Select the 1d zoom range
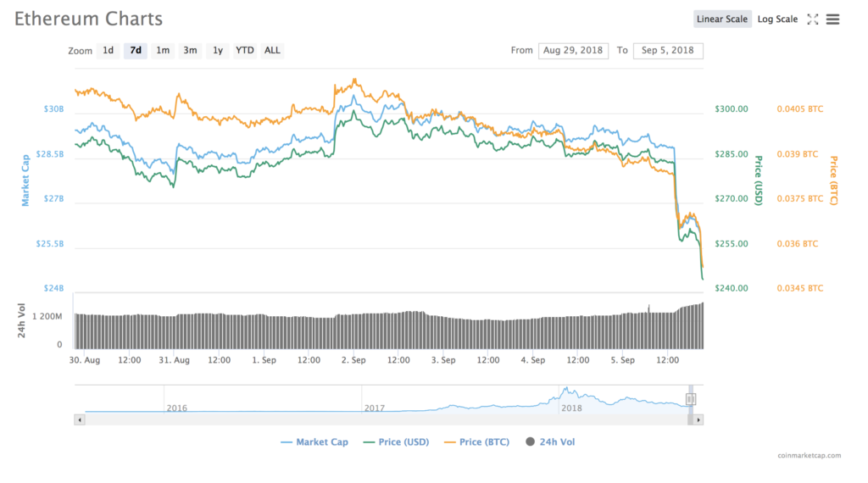Image resolution: width=868 pixels, height=483 pixels. pos(108,51)
